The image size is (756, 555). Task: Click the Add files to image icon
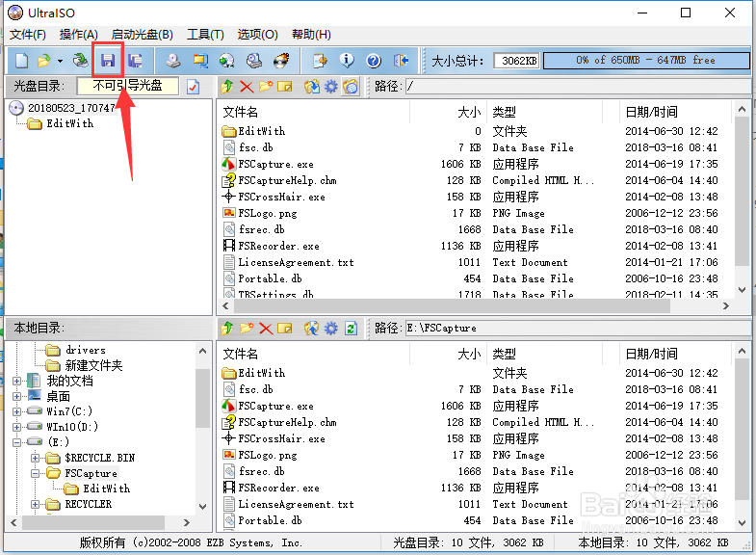pyautogui.click(x=312, y=329)
